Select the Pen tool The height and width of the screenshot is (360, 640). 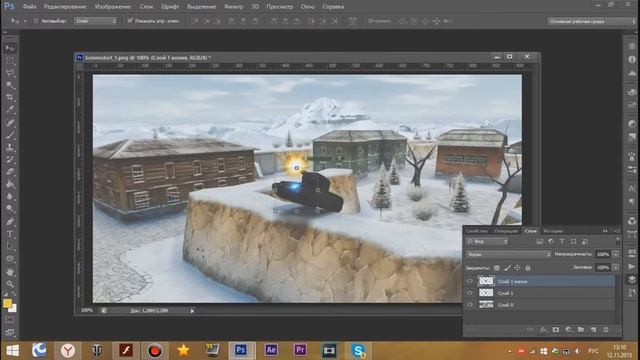tap(10, 222)
